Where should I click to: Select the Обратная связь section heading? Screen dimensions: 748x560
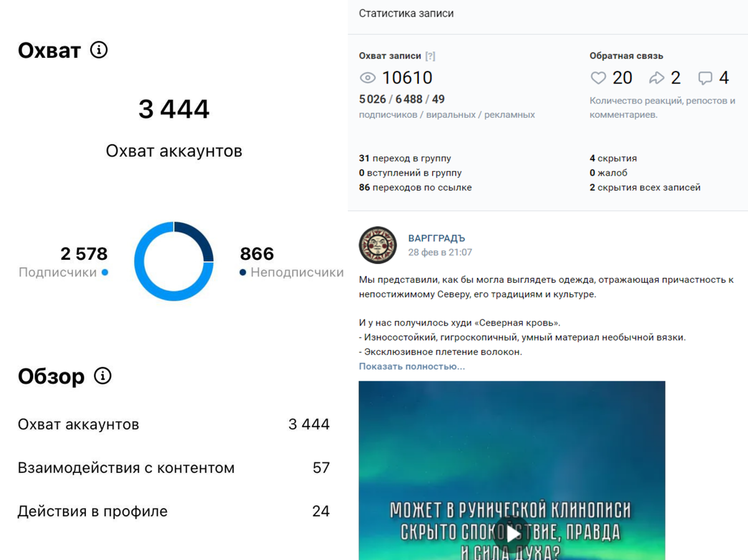tap(626, 55)
